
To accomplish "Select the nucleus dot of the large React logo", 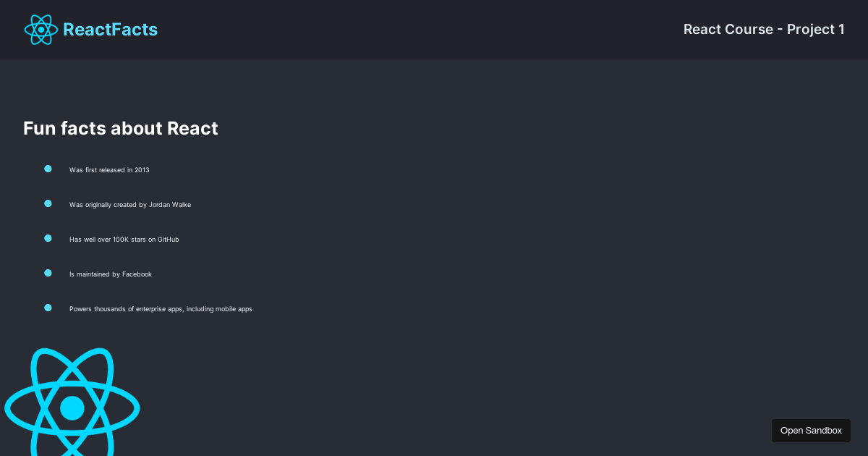I will [x=72, y=408].
